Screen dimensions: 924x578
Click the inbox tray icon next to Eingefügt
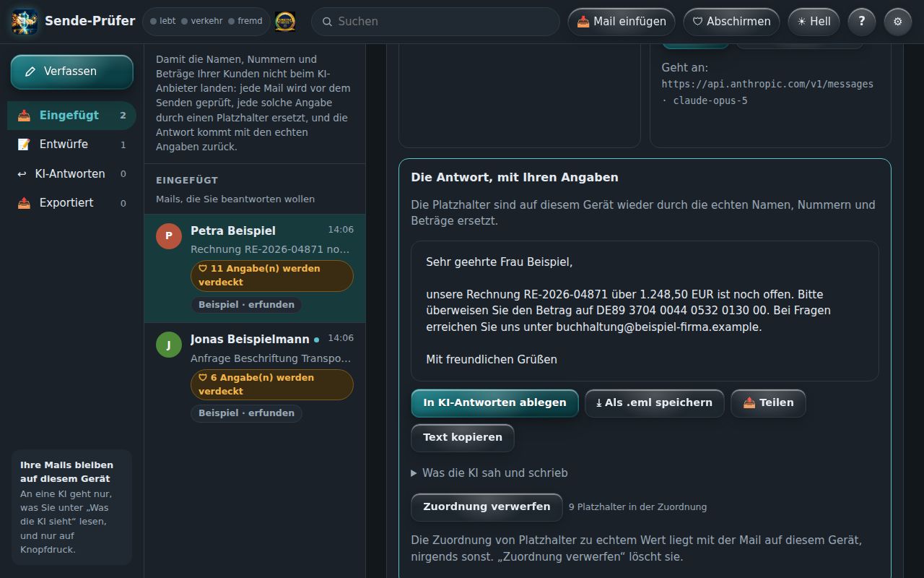click(25, 116)
